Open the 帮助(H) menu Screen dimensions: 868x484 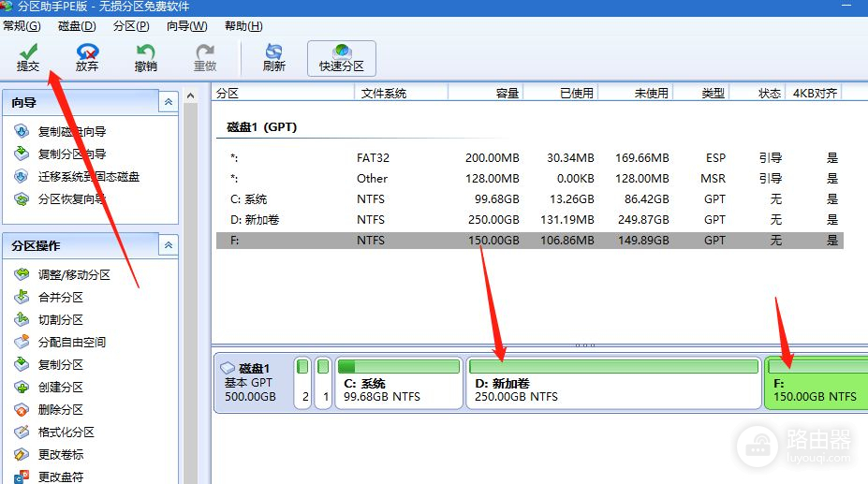coord(243,26)
